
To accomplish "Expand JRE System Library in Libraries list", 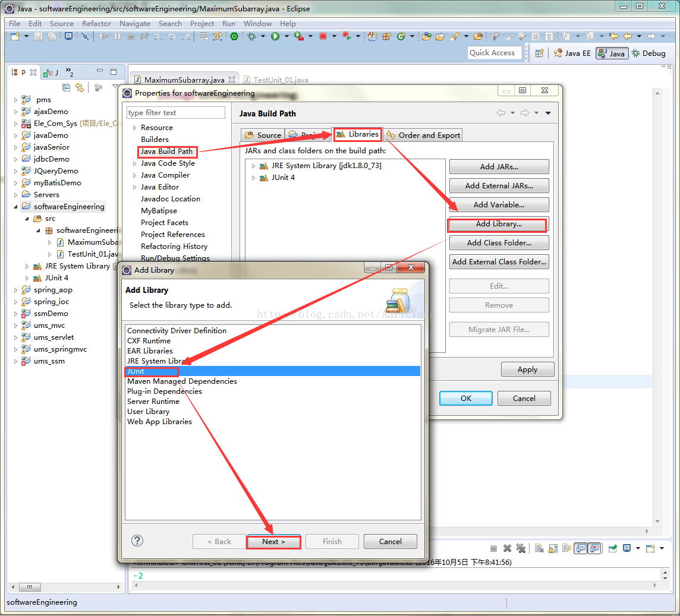I will tap(253, 166).
